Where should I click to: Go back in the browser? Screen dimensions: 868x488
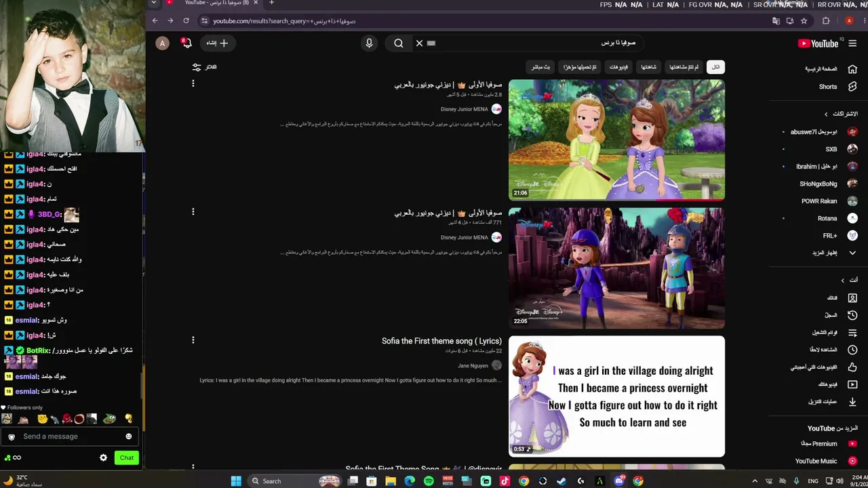(x=155, y=21)
